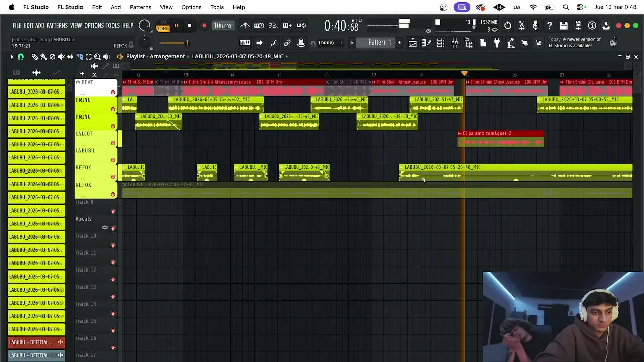Open project info icon
Screen dimensions: 644x362
tap(592, 25)
